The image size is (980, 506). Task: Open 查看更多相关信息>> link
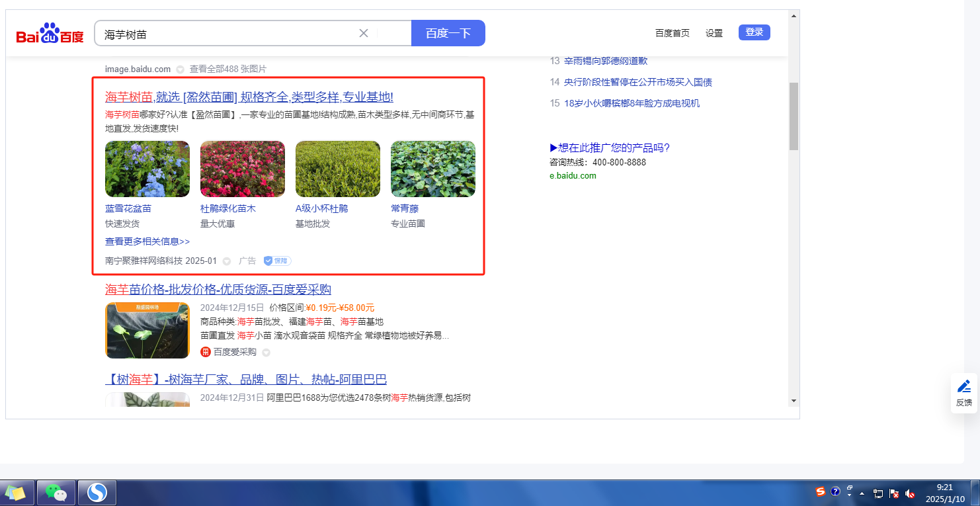[147, 241]
